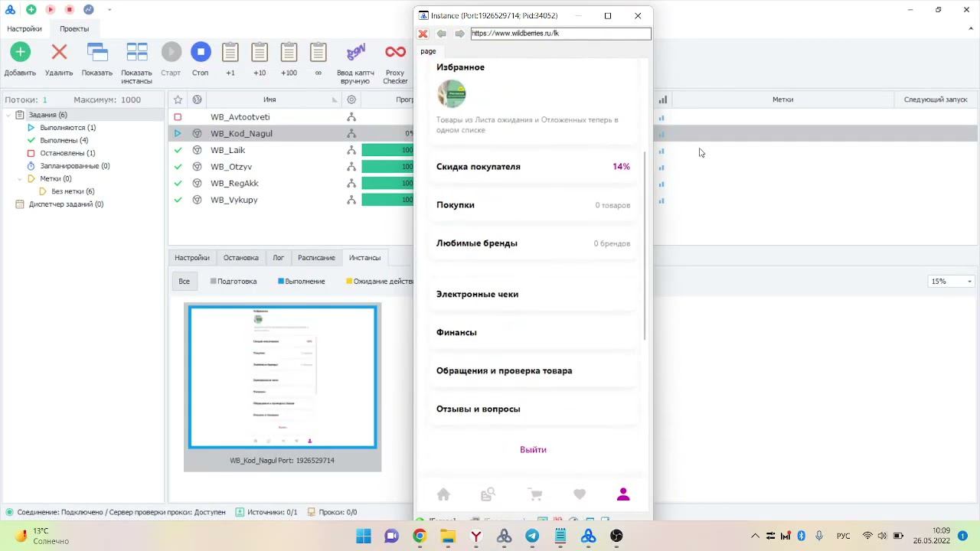Switch to the Настройки ribbon tab
Image resolution: width=980 pixels, height=551 pixels.
pos(24,28)
